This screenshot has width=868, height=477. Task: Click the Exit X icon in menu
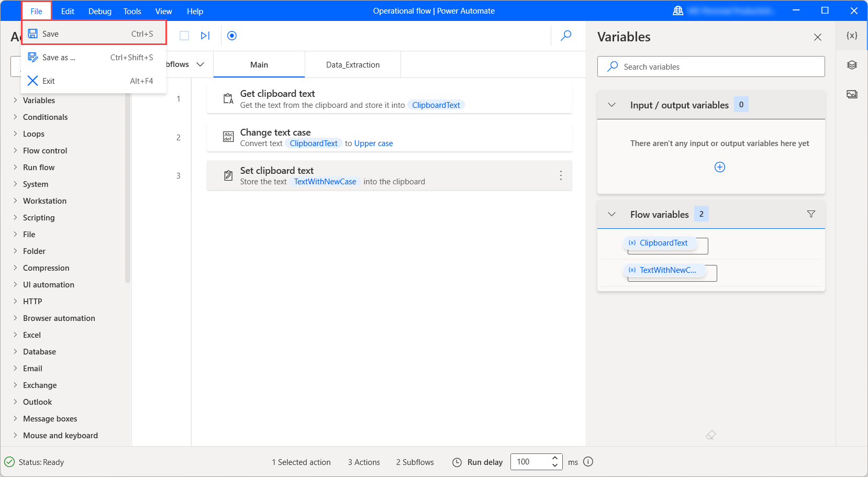(32, 81)
